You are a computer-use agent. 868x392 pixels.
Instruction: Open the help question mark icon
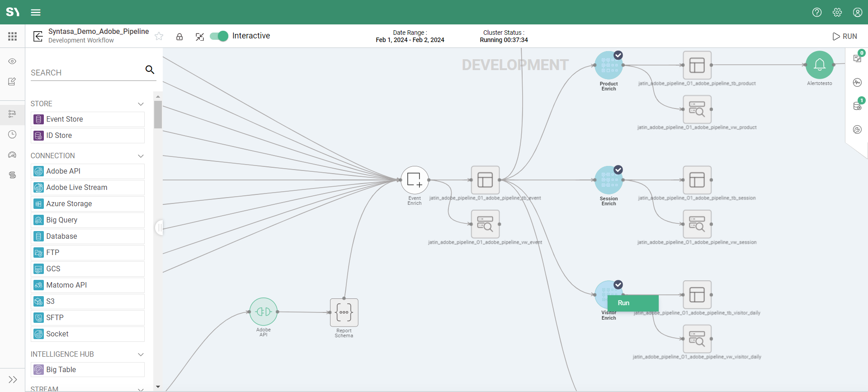[816, 12]
